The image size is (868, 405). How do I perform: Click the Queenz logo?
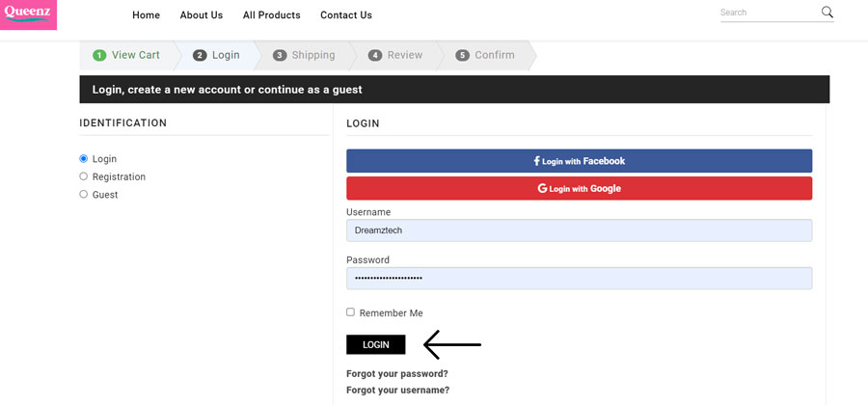28,14
